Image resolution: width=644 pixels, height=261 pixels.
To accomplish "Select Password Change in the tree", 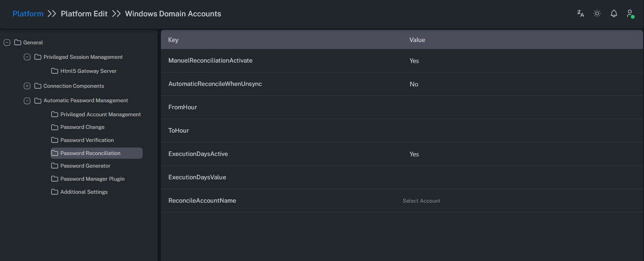I will click(82, 127).
